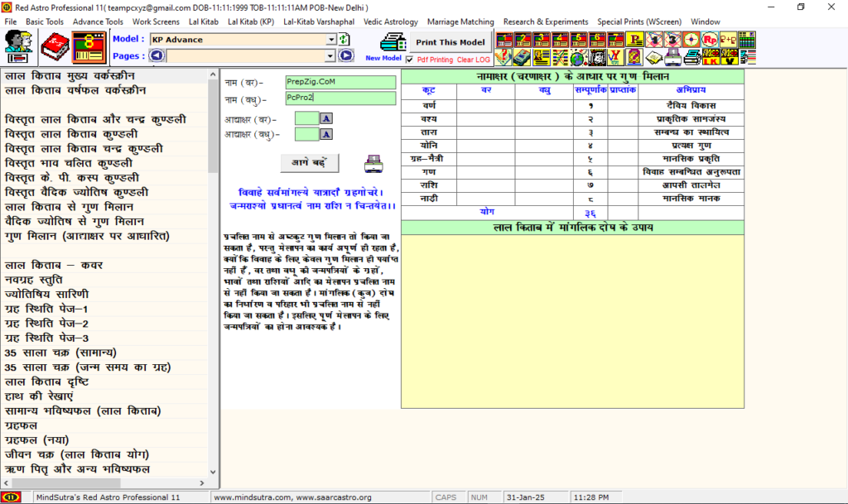Go to next page with right arrow
This screenshot has width=848, height=504.
click(x=346, y=55)
